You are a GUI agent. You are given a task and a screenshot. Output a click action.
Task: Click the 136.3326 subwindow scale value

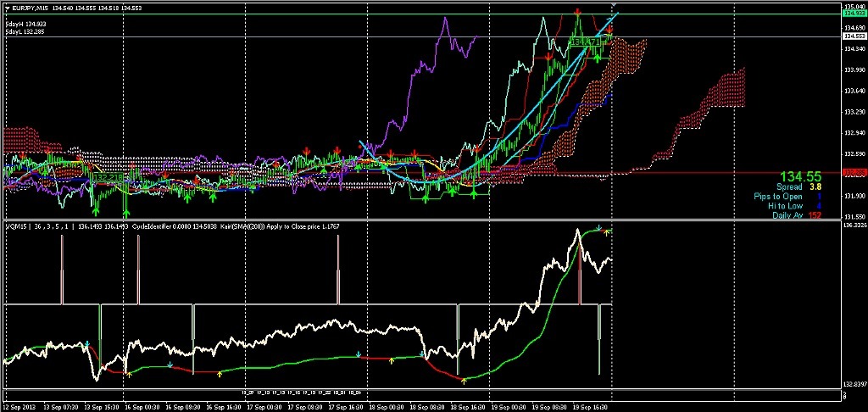tap(855, 226)
